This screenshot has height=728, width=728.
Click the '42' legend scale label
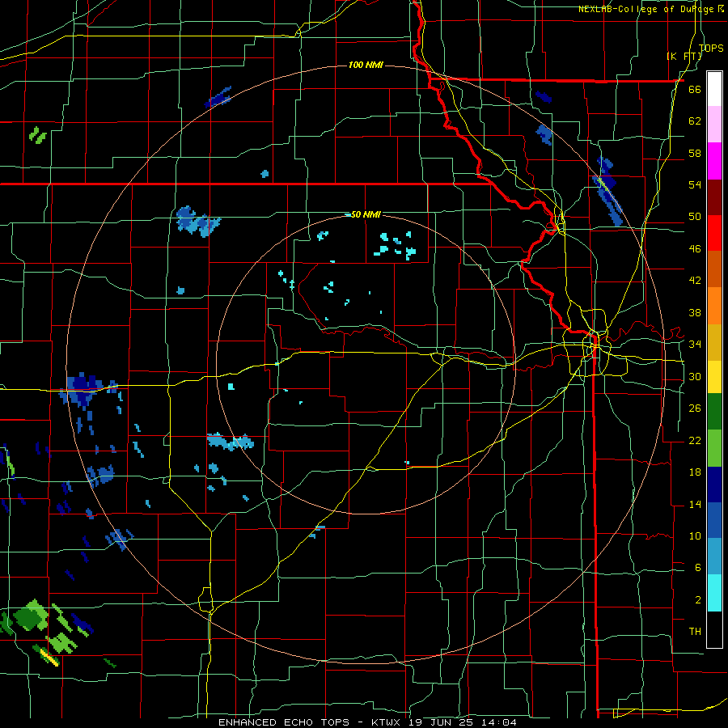695,281
